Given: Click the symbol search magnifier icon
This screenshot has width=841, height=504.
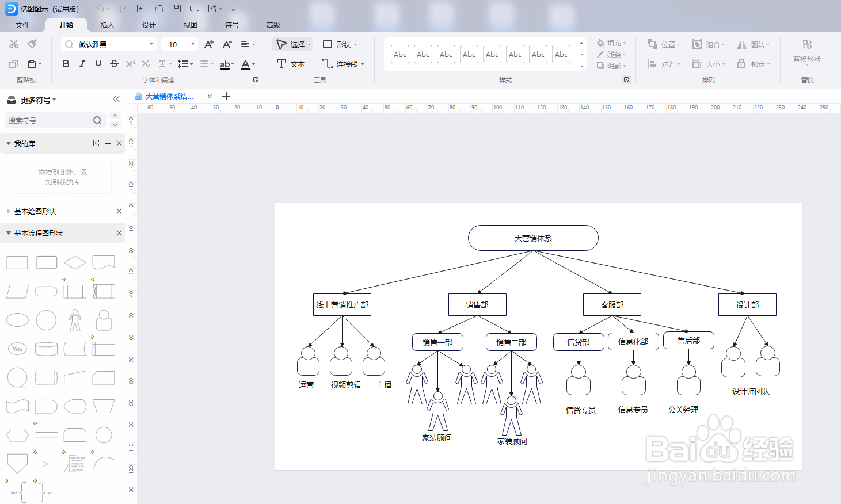Looking at the screenshot, I should [97, 120].
